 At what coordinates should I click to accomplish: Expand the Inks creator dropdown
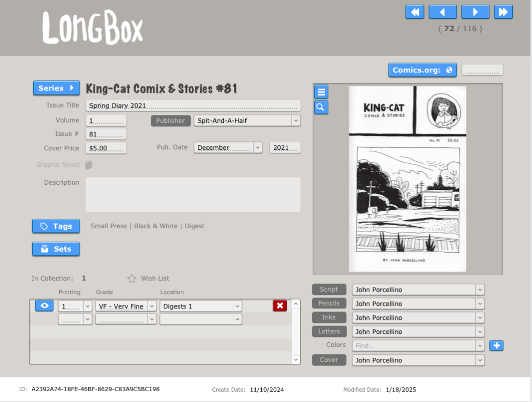click(x=480, y=317)
